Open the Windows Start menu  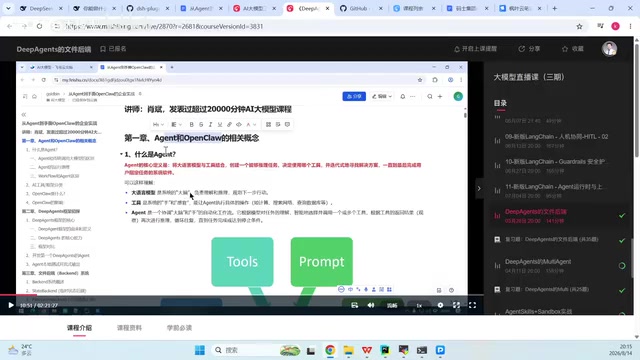click(200, 350)
